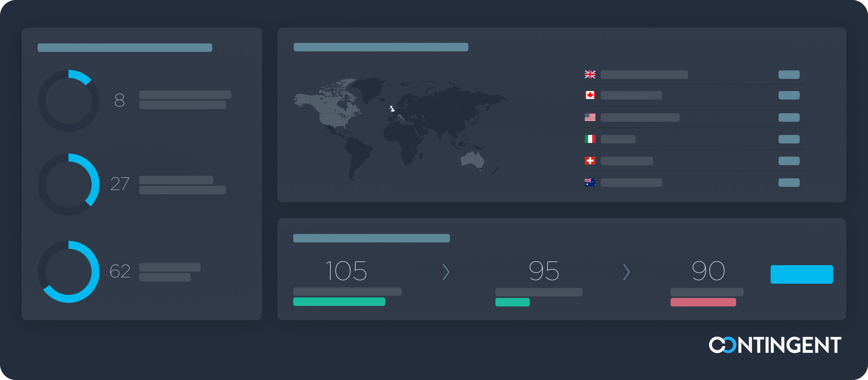868x380 pixels.
Task: Click the Contingent logo
Action: 775,345
